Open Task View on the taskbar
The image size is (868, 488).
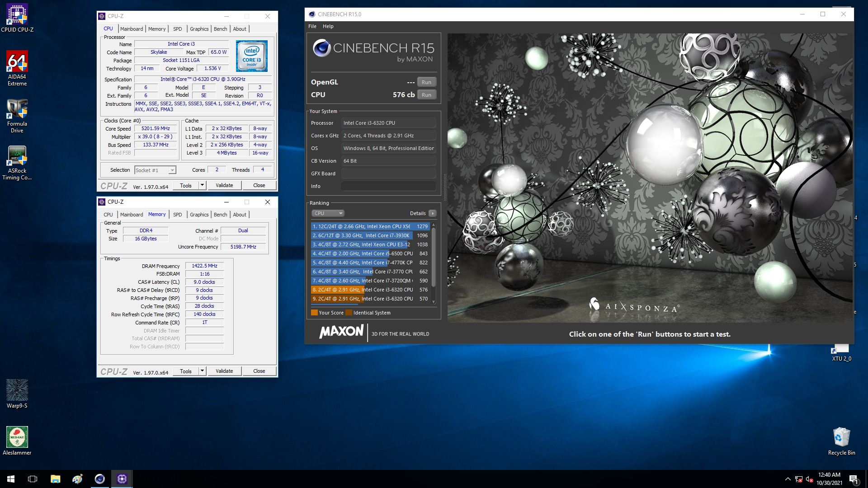pyautogui.click(x=33, y=479)
